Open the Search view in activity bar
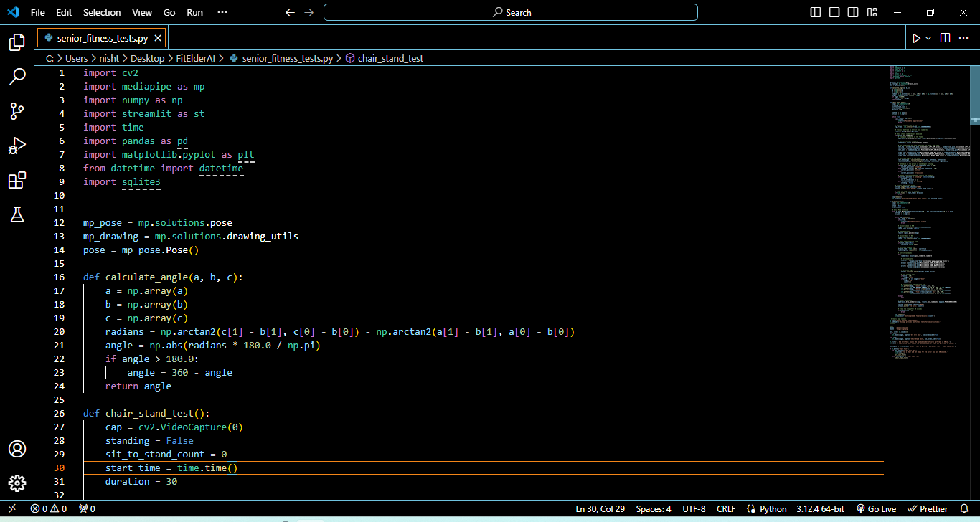 17,77
